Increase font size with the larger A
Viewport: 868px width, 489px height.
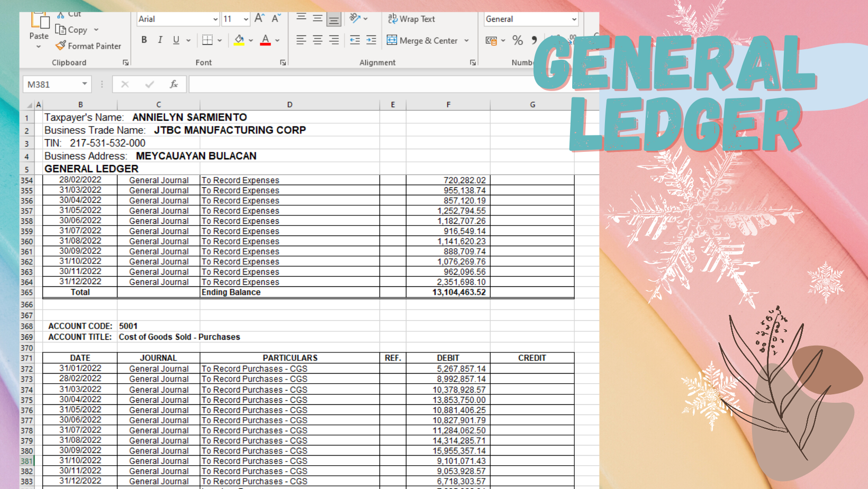click(259, 19)
